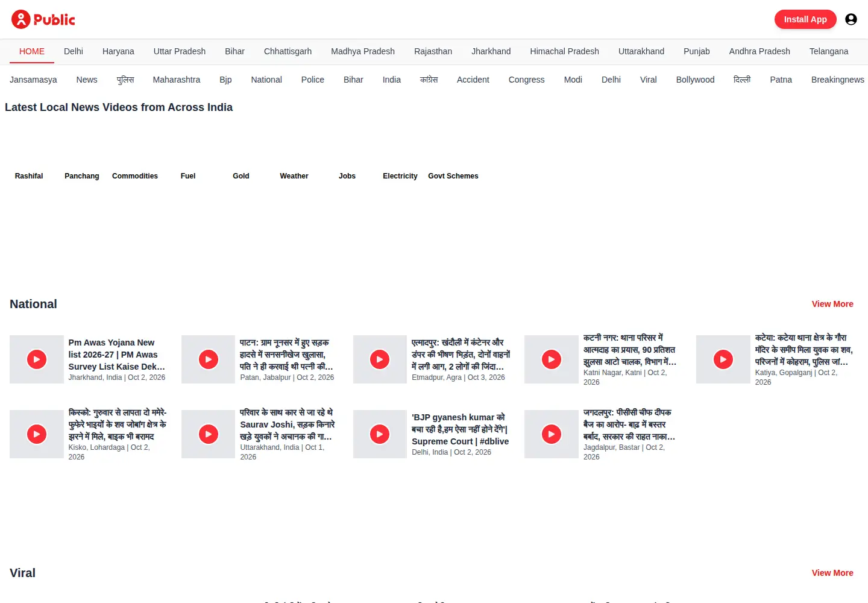The width and height of the screenshot is (868, 603).
Task: Open headline Pm Awas Yojana New list 2026-27
Action: point(117,355)
